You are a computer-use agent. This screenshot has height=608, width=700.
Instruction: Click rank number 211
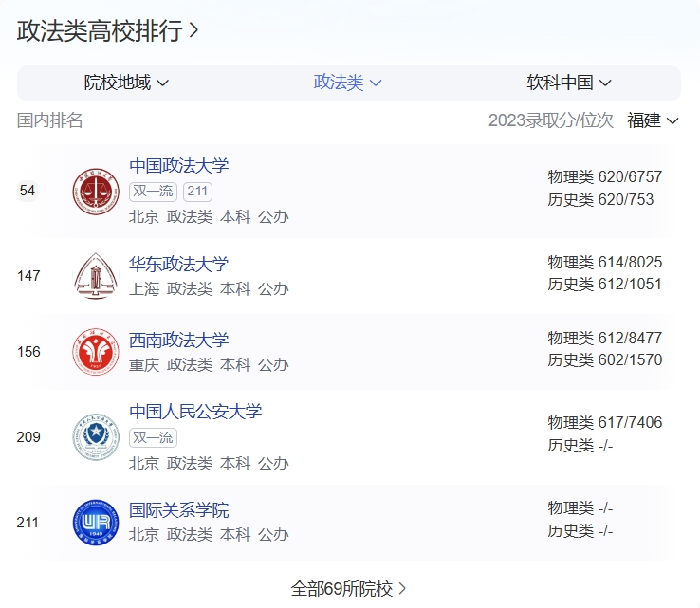(x=28, y=523)
